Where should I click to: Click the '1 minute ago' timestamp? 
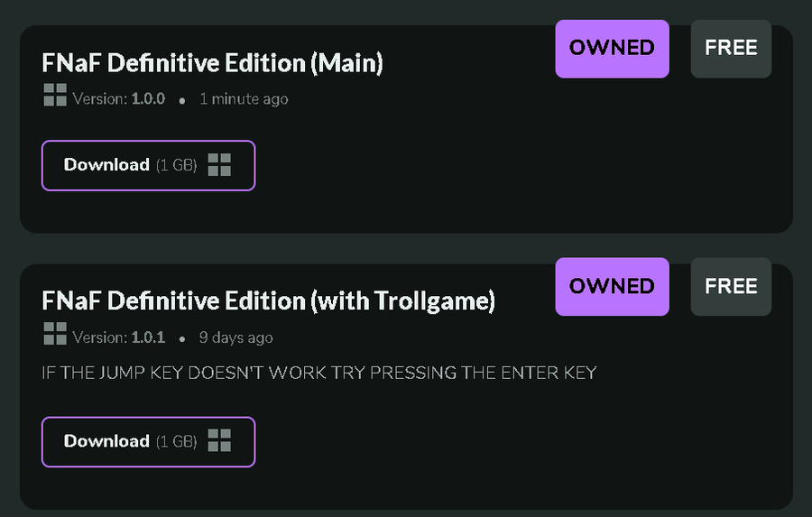(x=244, y=98)
